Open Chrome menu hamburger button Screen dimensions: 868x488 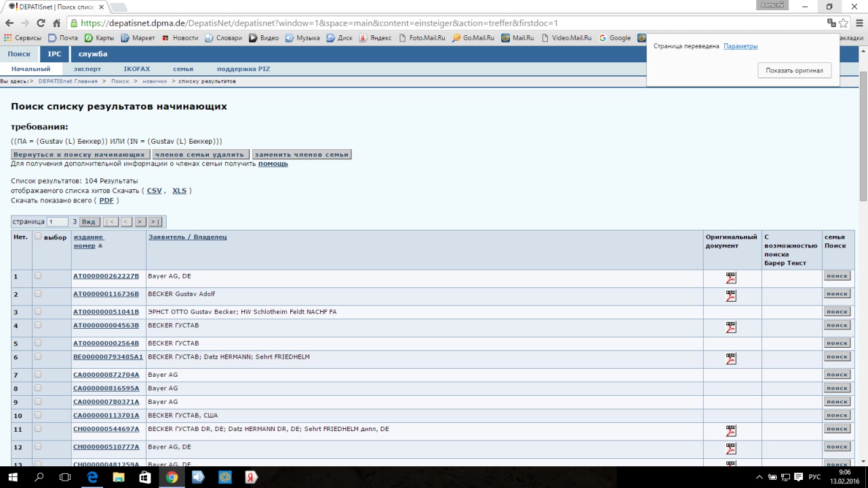click(857, 23)
